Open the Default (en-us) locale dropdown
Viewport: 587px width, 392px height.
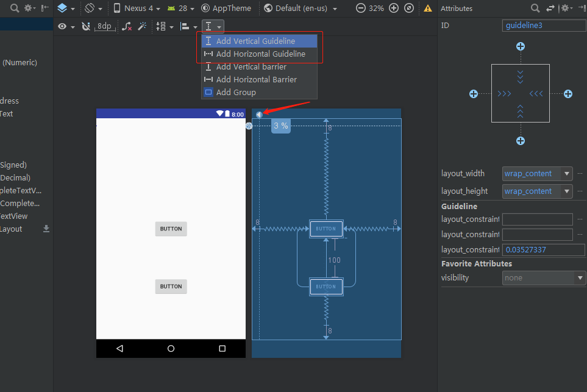[301, 8]
